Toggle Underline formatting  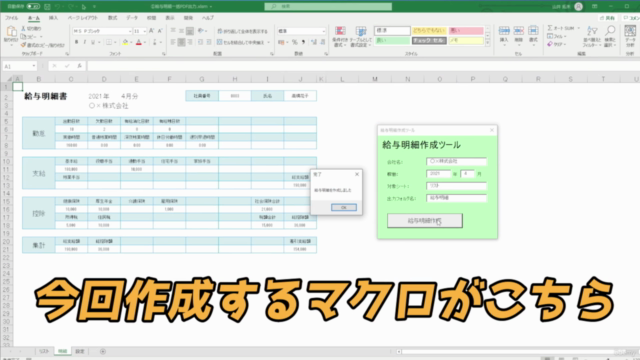[93, 42]
